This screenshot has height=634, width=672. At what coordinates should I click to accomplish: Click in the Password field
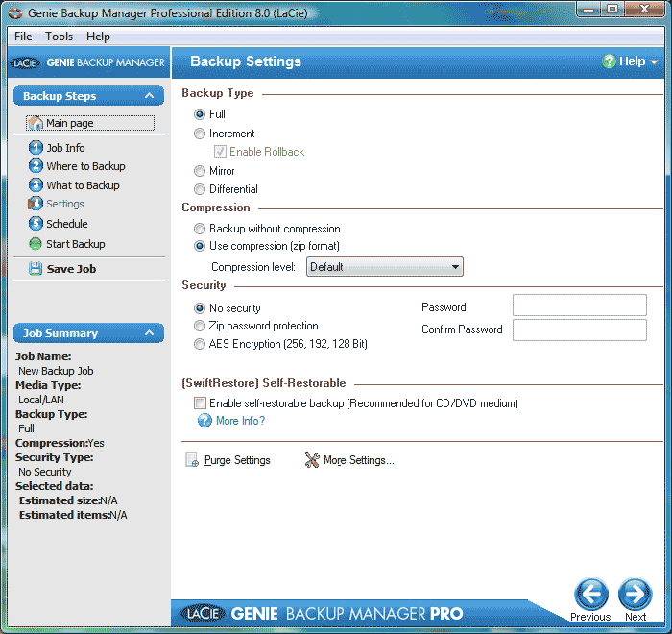pyautogui.click(x=580, y=305)
